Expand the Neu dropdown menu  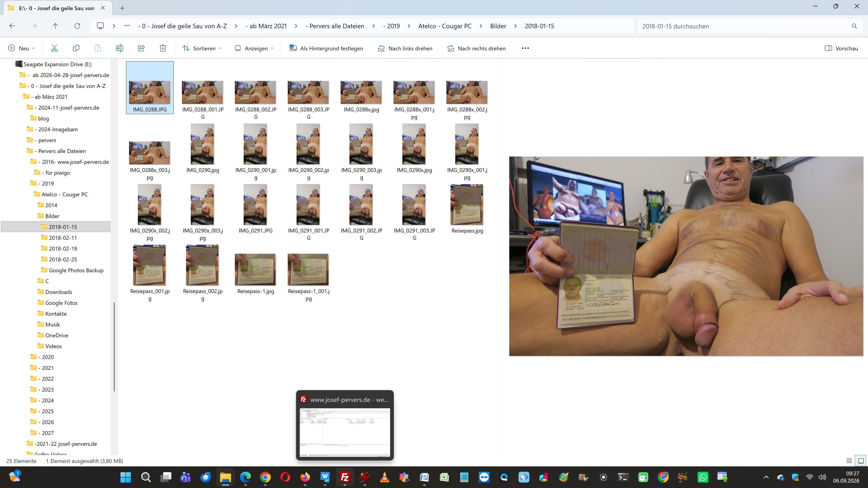pos(21,48)
